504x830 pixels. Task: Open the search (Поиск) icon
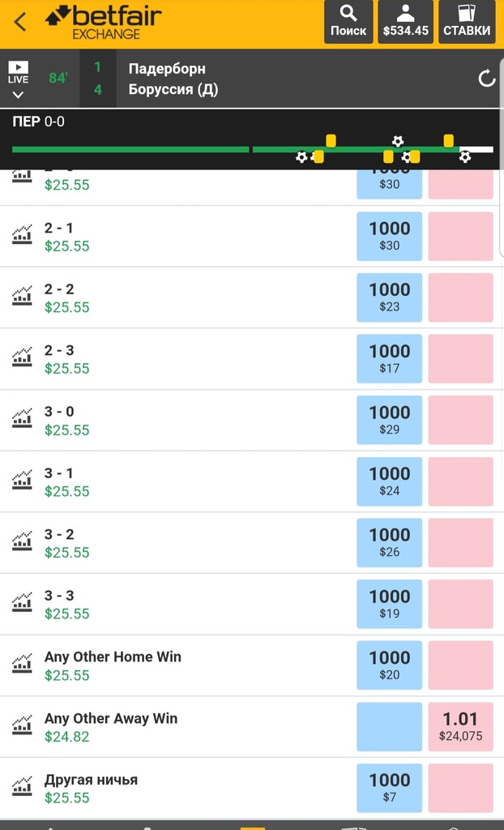pos(348,22)
